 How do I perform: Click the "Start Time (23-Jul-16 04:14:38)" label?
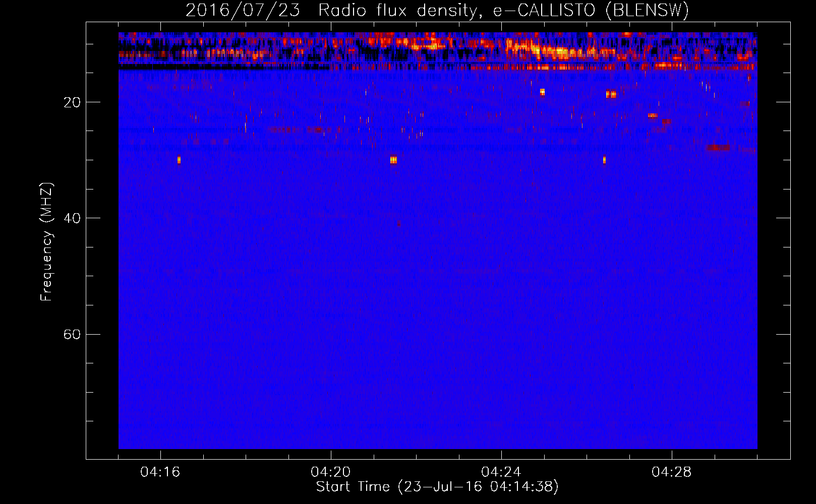click(x=437, y=487)
